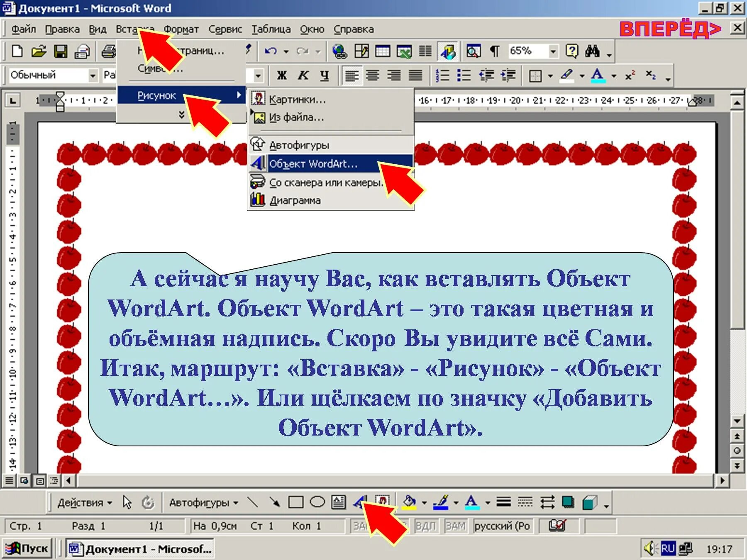Screen dimensions: 747x560
Task: Open the Arrow Style options
Action: (x=547, y=503)
